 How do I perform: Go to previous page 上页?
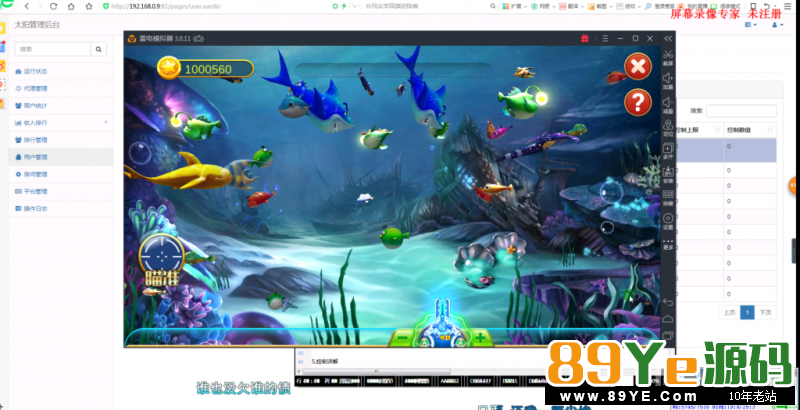click(x=729, y=313)
